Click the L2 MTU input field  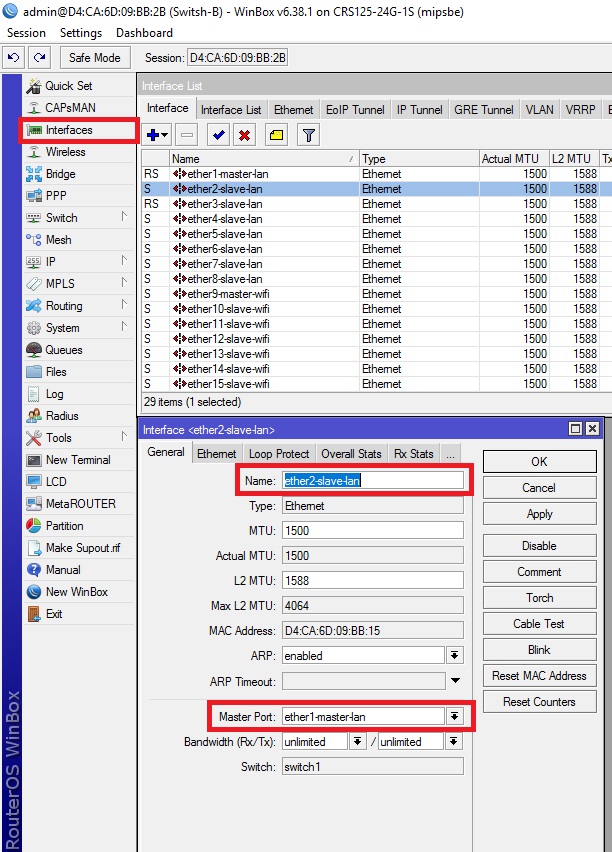click(373, 580)
